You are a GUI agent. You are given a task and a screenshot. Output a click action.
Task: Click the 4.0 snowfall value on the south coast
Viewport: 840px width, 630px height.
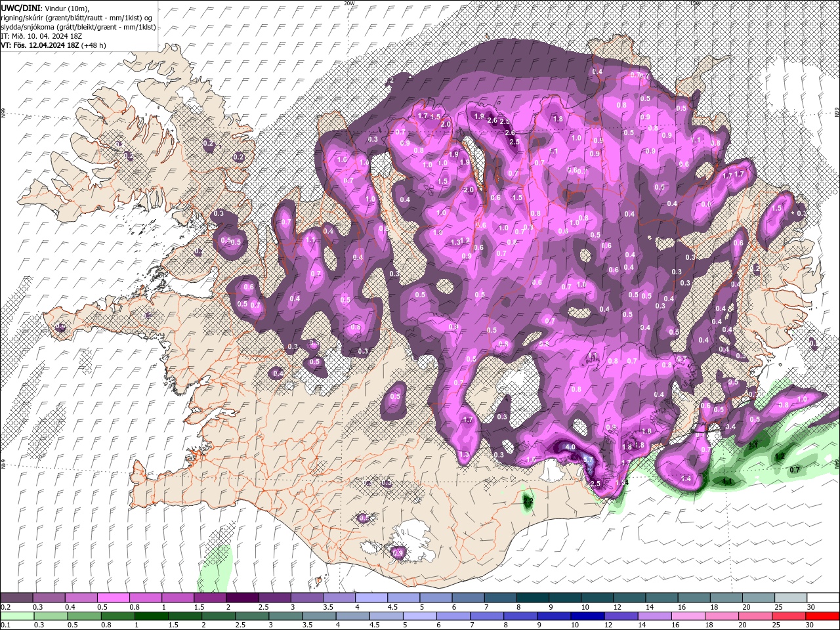[570, 447]
